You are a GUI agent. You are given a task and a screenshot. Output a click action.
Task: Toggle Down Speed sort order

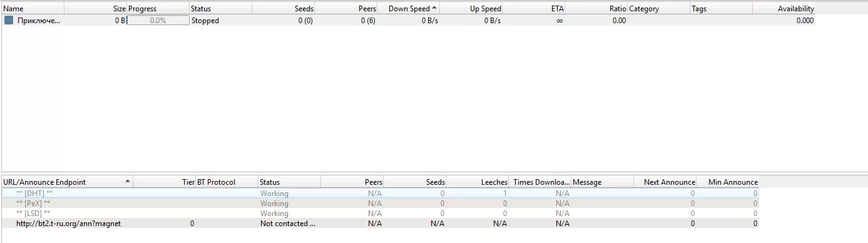point(408,9)
